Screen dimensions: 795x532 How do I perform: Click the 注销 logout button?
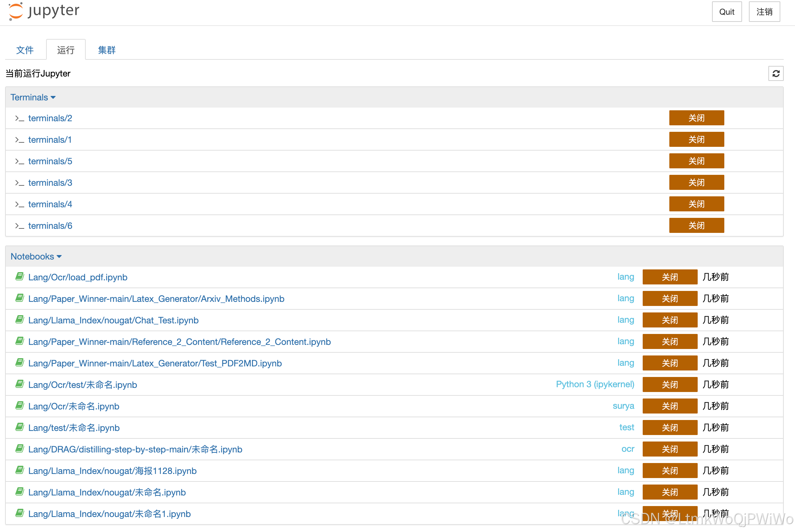pos(764,12)
